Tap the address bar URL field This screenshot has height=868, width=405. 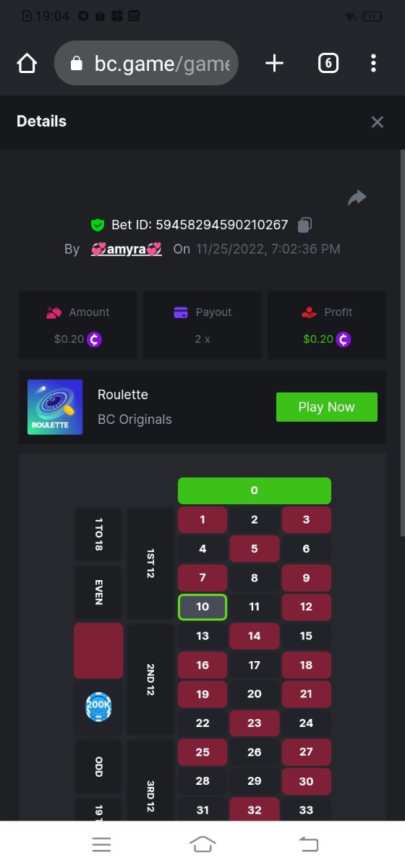(146, 64)
